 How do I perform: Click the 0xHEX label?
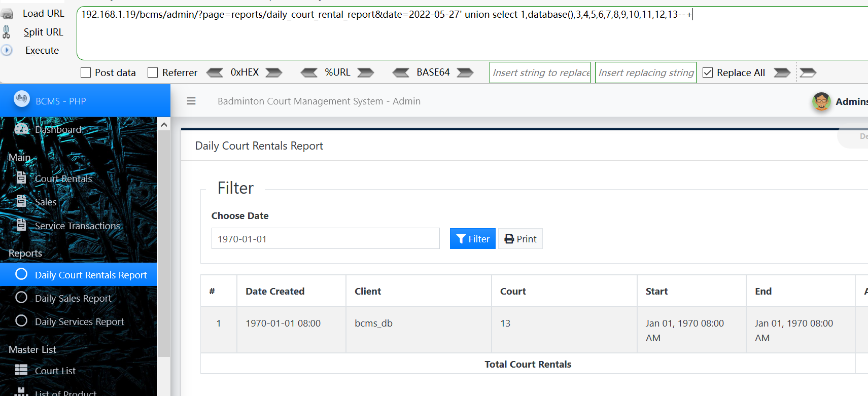click(245, 72)
